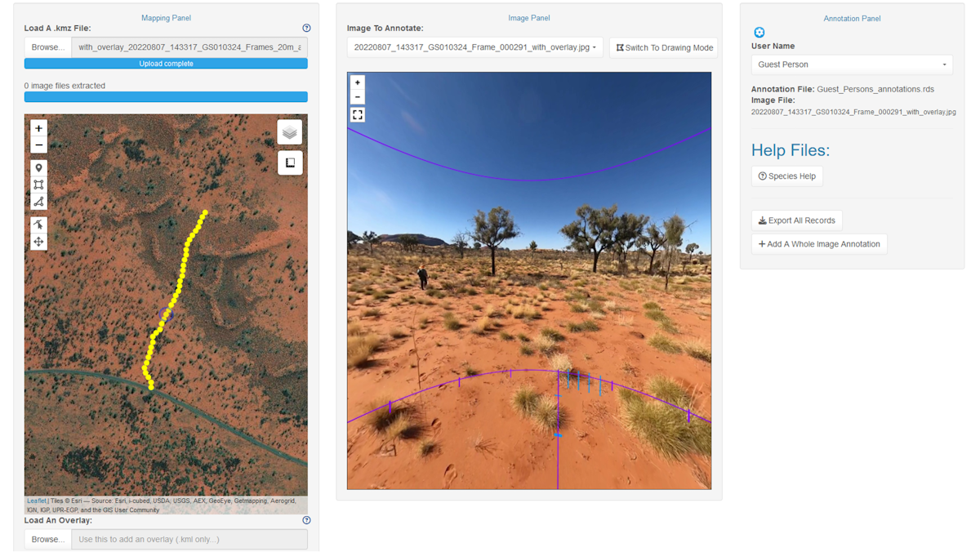Activate the drag/move tool on map
980x552 pixels.
(x=38, y=242)
